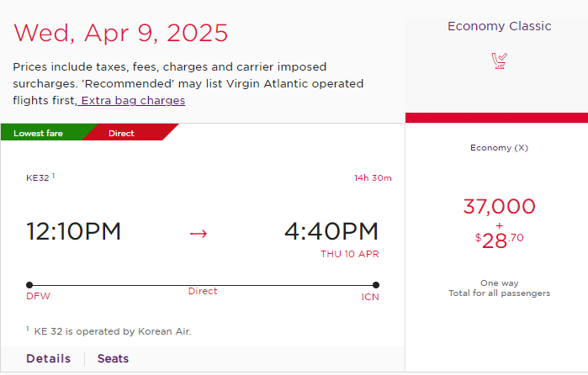Click the Lowest fare green badge

[38, 133]
